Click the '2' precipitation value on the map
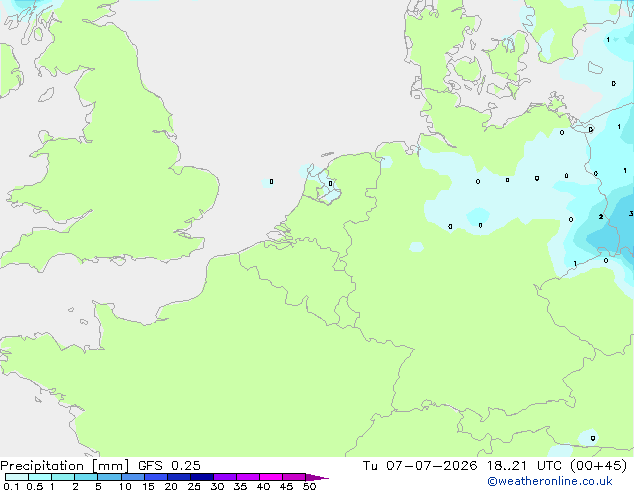 pyautogui.click(x=601, y=217)
